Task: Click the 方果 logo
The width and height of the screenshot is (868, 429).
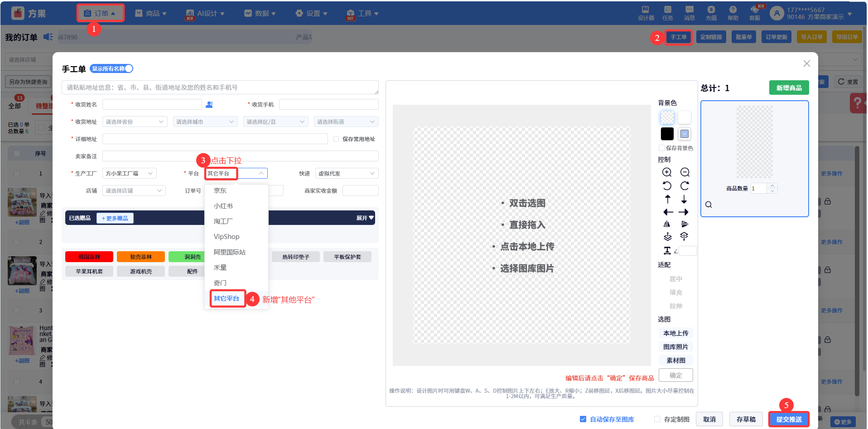Action: pos(29,14)
